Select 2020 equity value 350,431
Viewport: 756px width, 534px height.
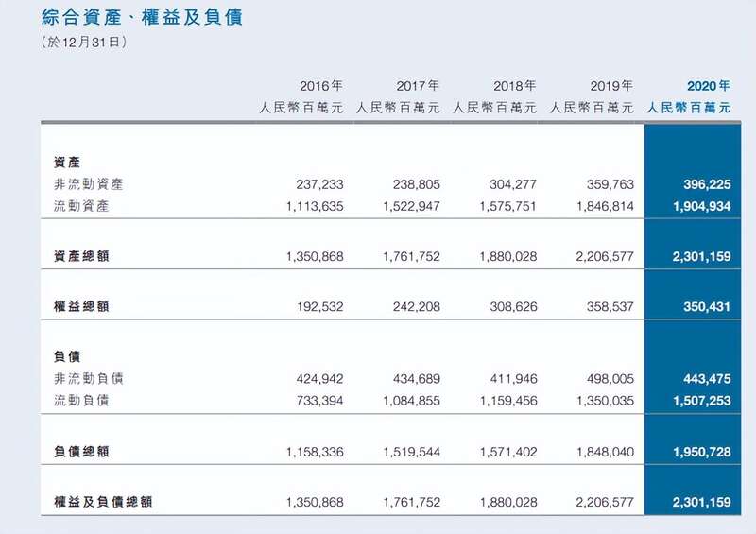707,306
